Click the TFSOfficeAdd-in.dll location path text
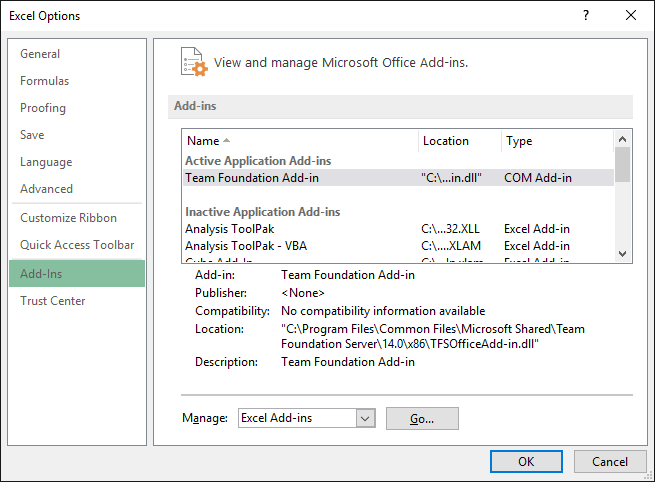 pos(433,336)
